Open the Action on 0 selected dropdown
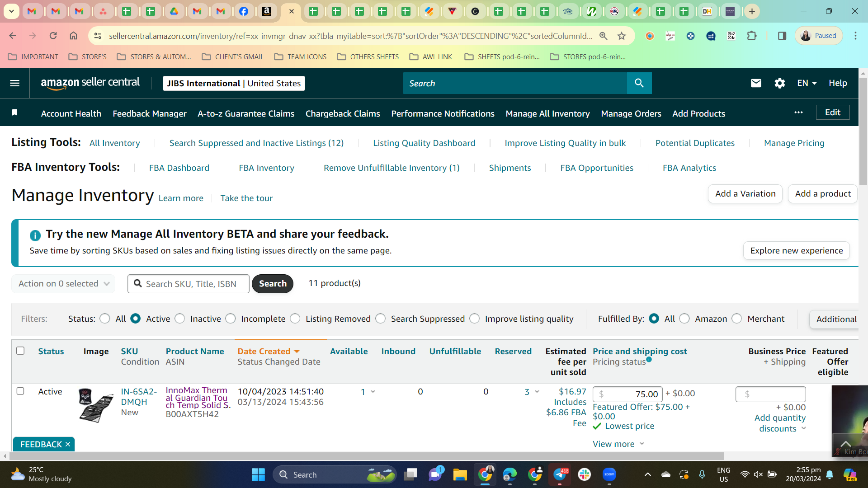868x488 pixels. tap(63, 284)
